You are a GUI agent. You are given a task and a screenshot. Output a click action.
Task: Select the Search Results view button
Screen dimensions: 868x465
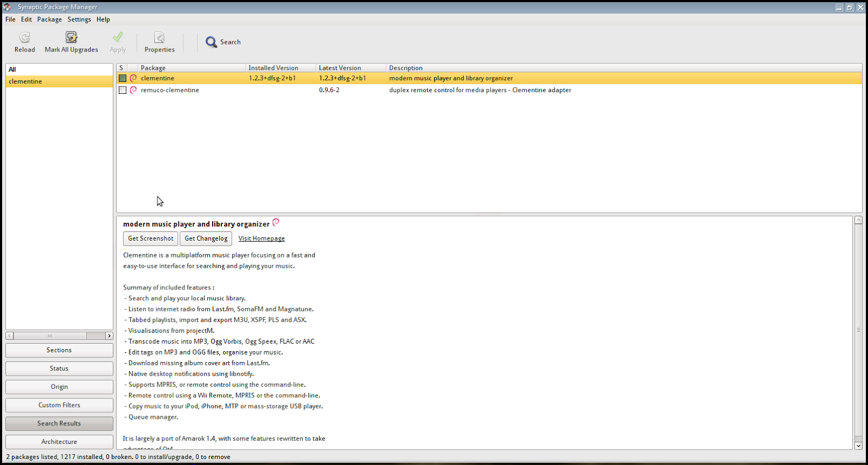coord(59,423)
